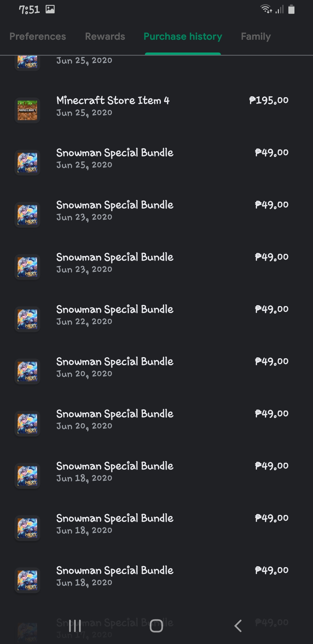
Task: Open Minecraft Store Item 4 purchase
Action: (x=113, y=100)
